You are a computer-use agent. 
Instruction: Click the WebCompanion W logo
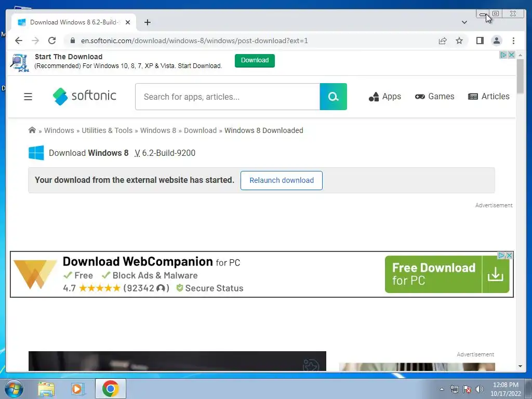35,274
